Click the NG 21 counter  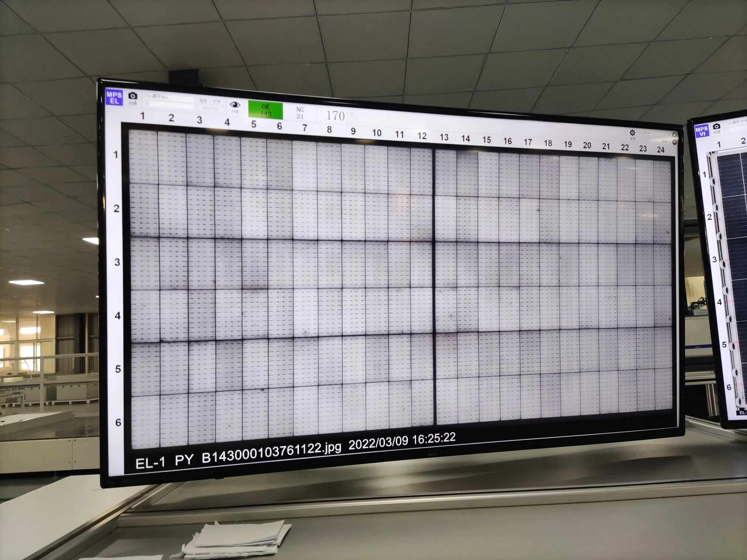click(x=300, y=113)
